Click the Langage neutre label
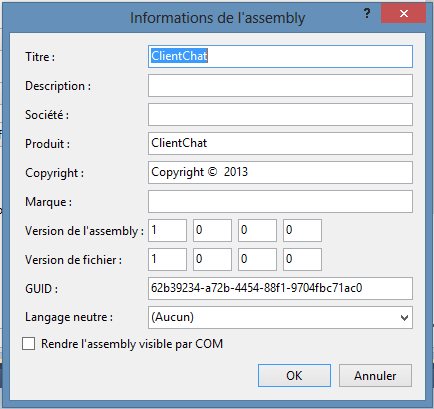The height and width of the screenshot is (409, 434). click(69, 317)
